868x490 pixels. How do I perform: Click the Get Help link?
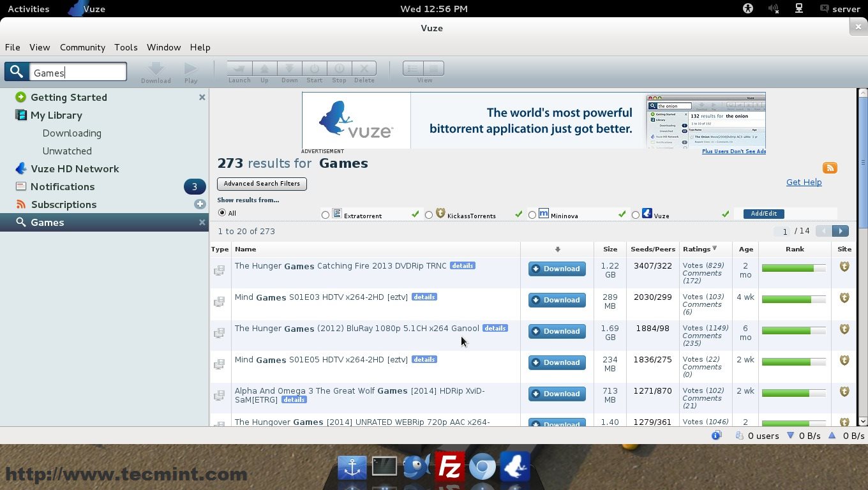(x=804, y=182)
